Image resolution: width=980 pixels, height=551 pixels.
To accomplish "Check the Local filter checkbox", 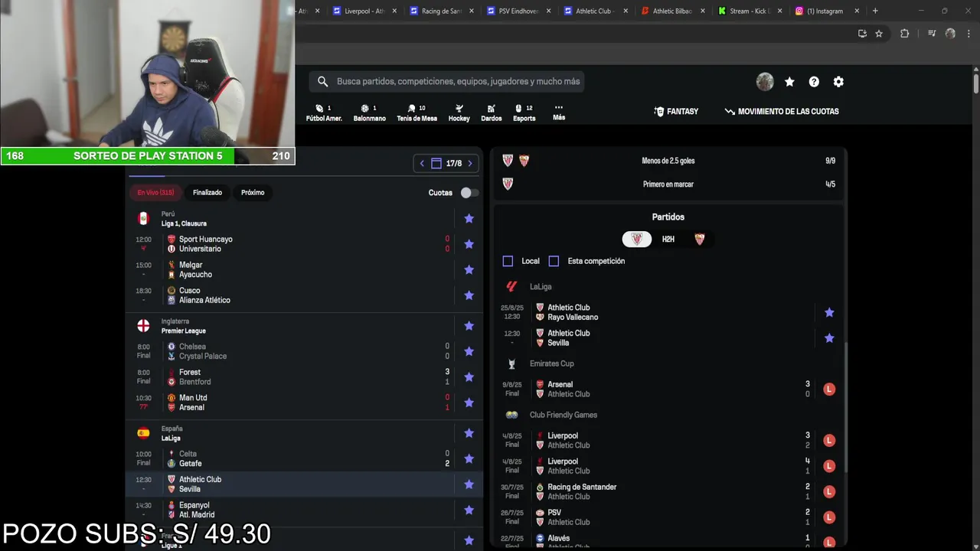I will click(x=508, y=261).
